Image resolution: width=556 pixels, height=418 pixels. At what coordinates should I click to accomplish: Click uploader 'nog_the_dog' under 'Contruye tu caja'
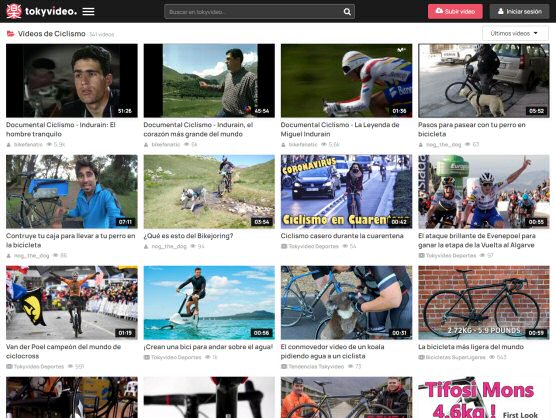pyautogui.click(x=31, y=256)
